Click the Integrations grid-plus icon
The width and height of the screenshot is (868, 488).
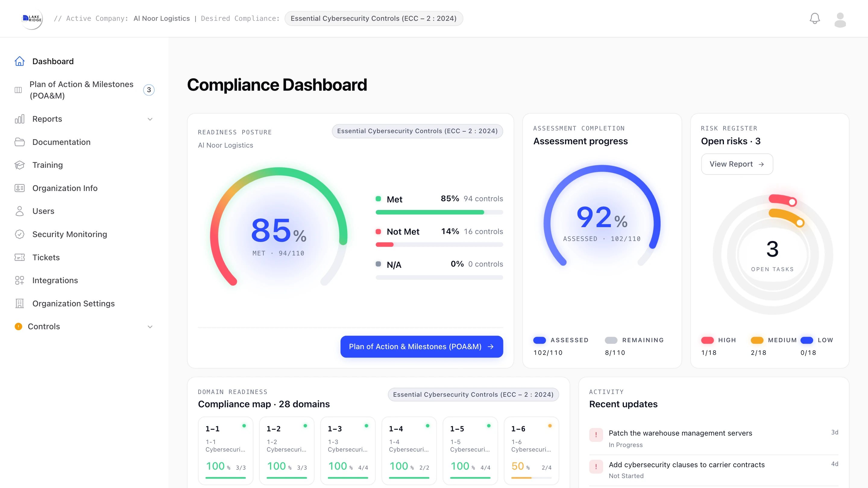20,280
